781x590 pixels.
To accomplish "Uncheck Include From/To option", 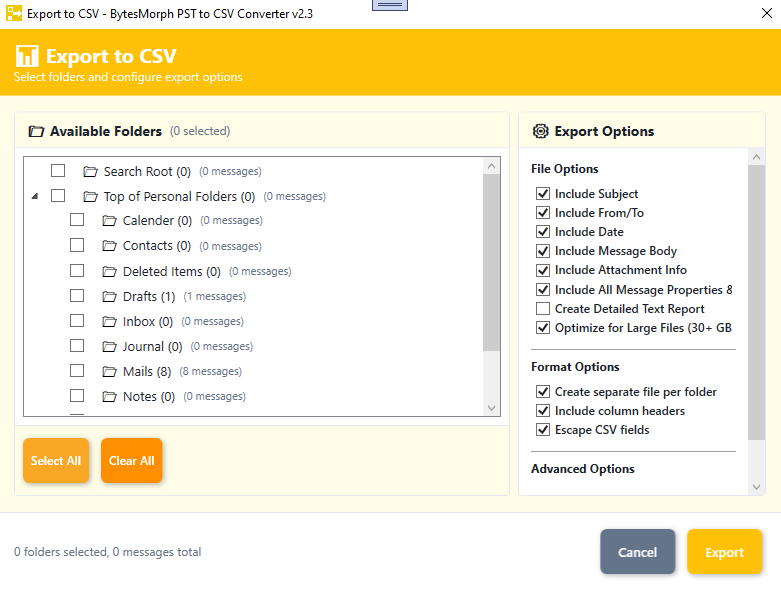I will (543, 213).
